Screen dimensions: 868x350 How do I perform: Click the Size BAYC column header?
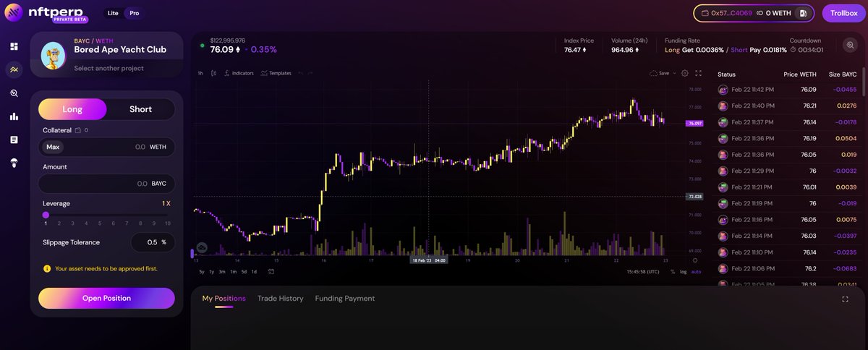[842, 74]
